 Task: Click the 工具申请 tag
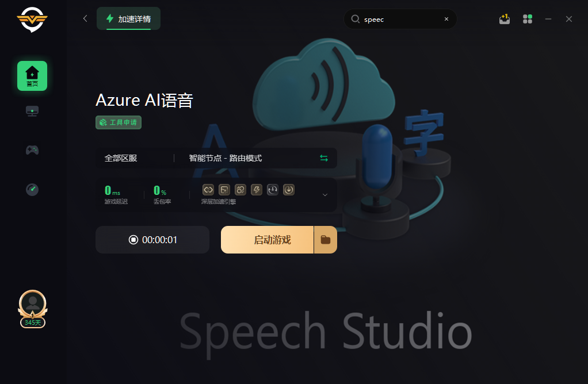pos(119,122)
